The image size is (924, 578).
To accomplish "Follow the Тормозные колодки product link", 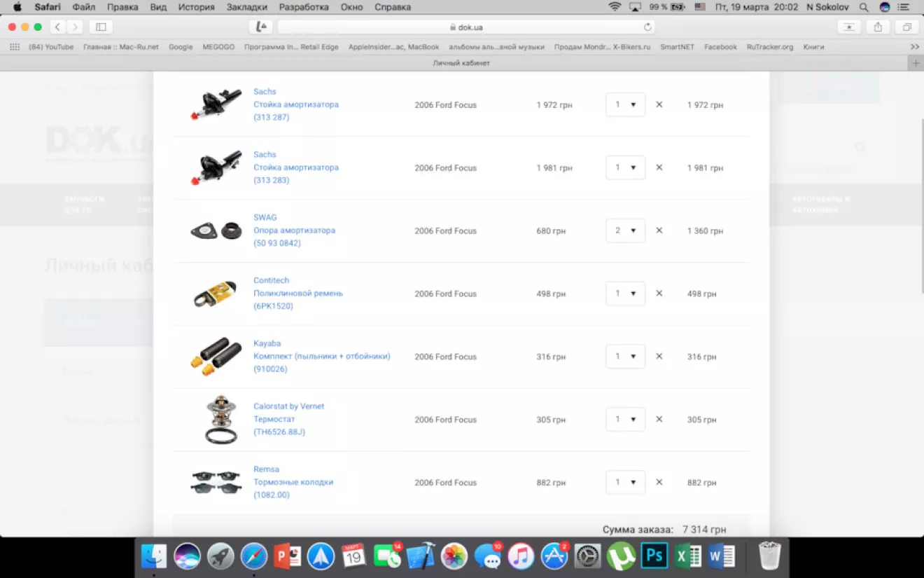I will tap(293, 483).
